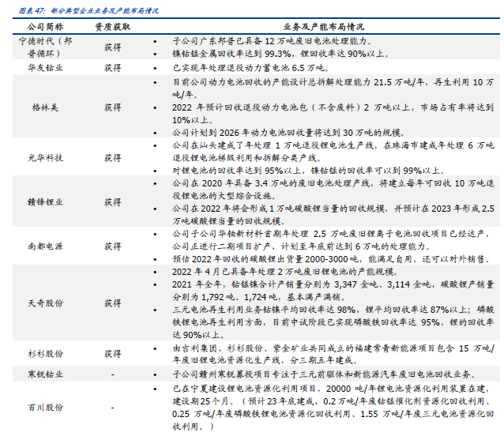Click the line '公司在 2022 年将会形成 1 万吨碳酸锂当量'

pyautogui.click(x=333, y=209)
